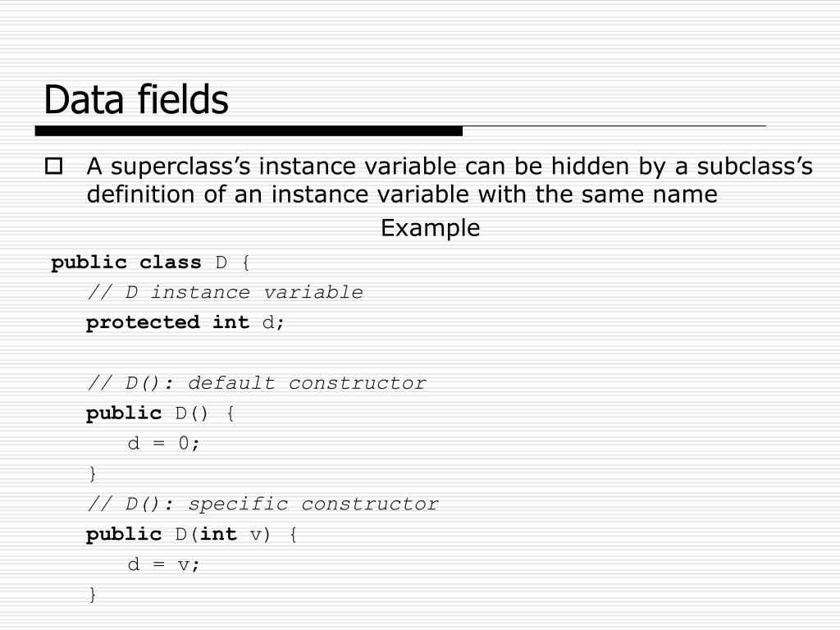
Task: Click the "// D(): default constructor" comment
Action: coord(257,383)
